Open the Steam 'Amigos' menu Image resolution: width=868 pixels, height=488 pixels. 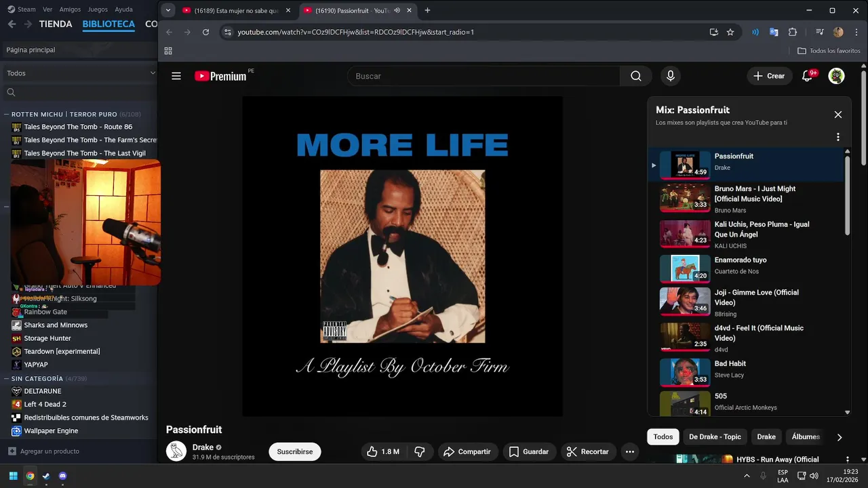click(x=70, y=9)
